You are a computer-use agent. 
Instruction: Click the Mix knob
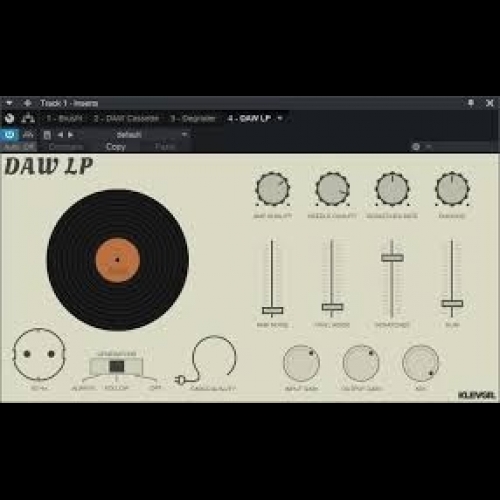tap(421, 363)
